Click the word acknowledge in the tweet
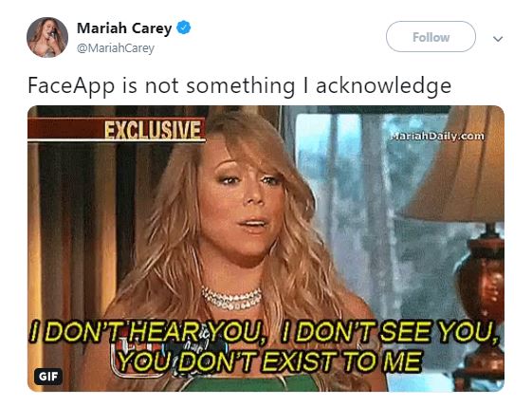532x406 pixels. 384,86
